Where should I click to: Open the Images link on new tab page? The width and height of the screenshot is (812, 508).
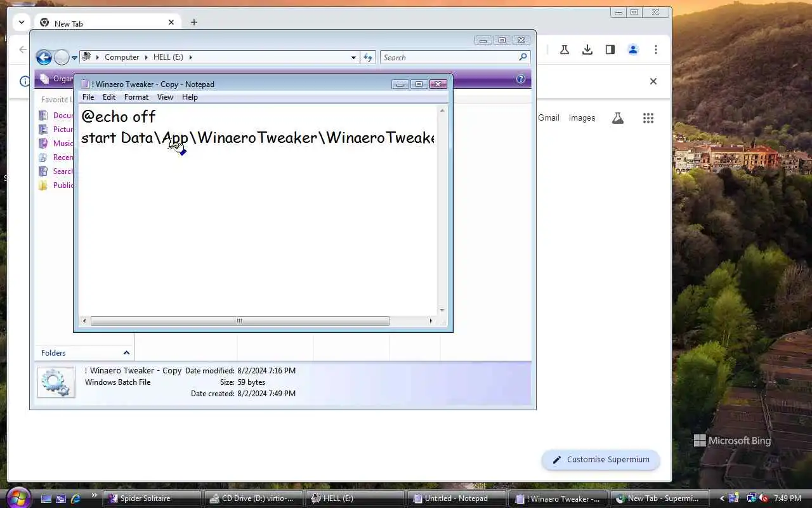[x=582, y=118]
